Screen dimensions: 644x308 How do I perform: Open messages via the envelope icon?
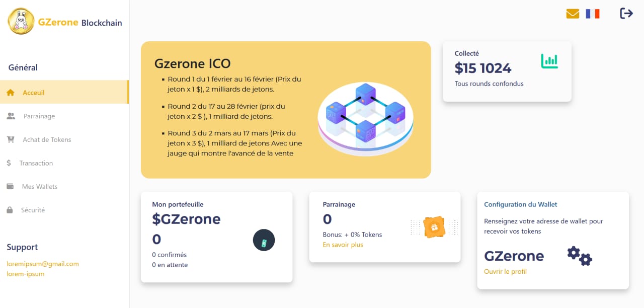coord(573,14)
